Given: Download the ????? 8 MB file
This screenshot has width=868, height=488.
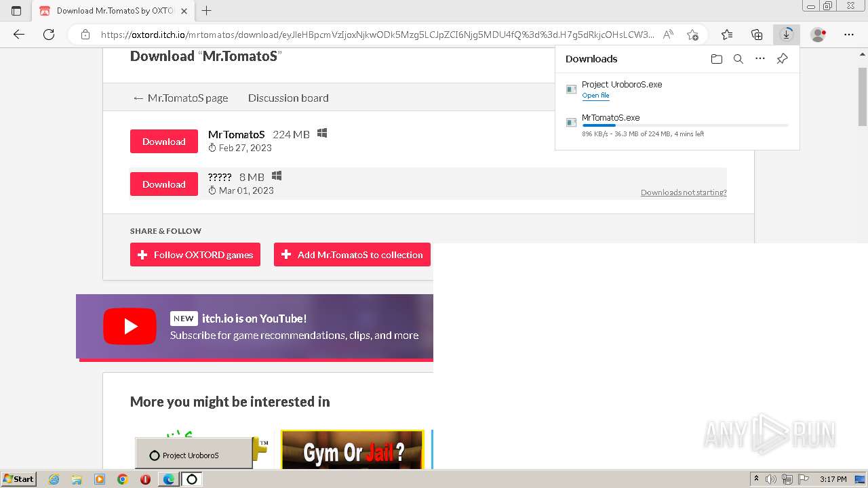Looking at the screenshot, I should [x=164, y=184].
